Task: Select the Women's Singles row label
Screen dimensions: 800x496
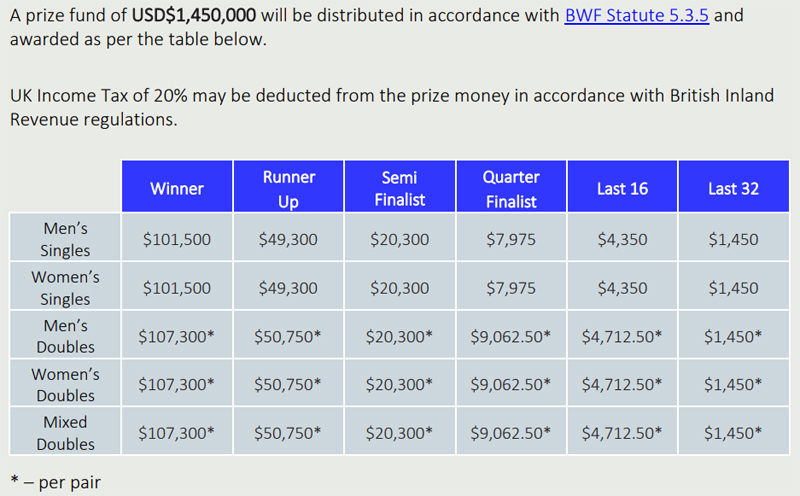Action: click(x=65, y=288)
